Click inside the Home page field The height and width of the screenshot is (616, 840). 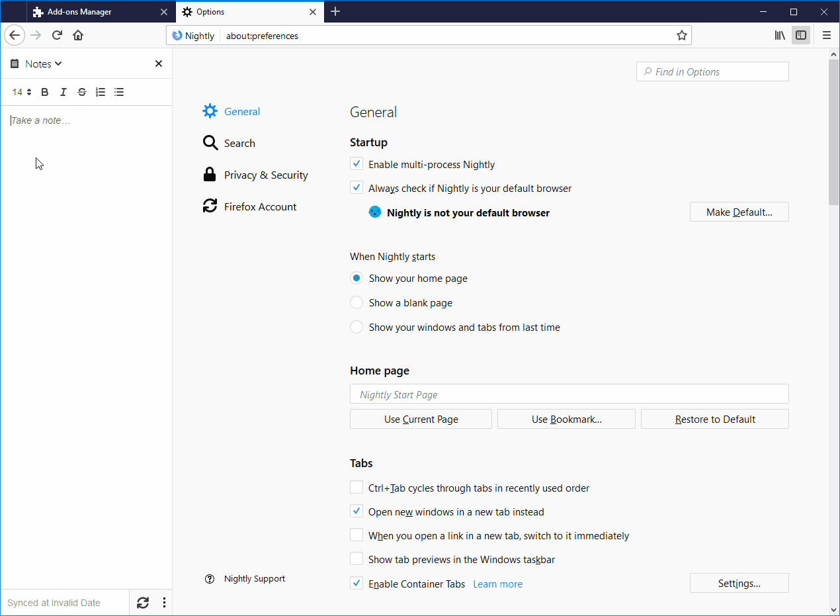569,394
